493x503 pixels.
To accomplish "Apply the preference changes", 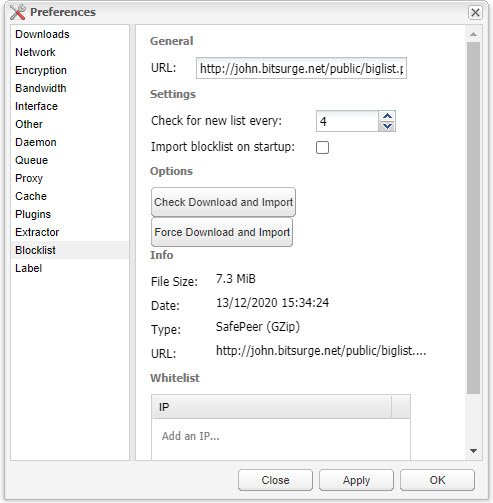I will tap(356, 480).
